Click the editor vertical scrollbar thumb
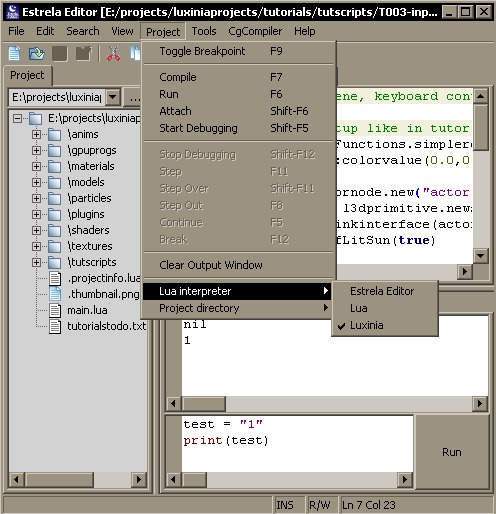Image resolution: width=496 pixels, height=514 pixels. [480, 127]
